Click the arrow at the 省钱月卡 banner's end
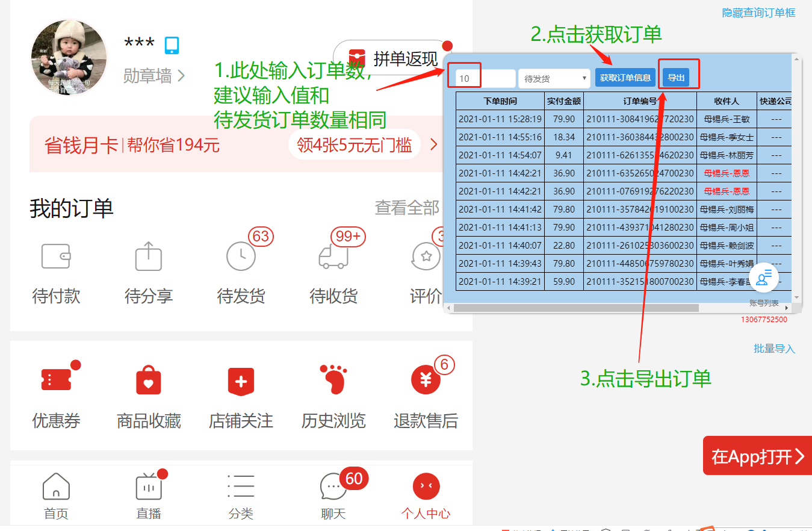This screenshot has height=531, width=812. pos(434,144)
